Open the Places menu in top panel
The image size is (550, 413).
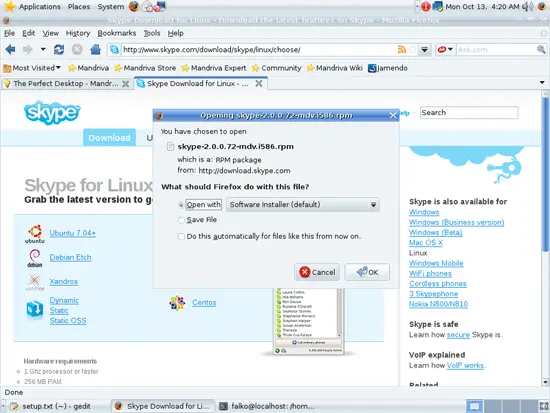79,6
